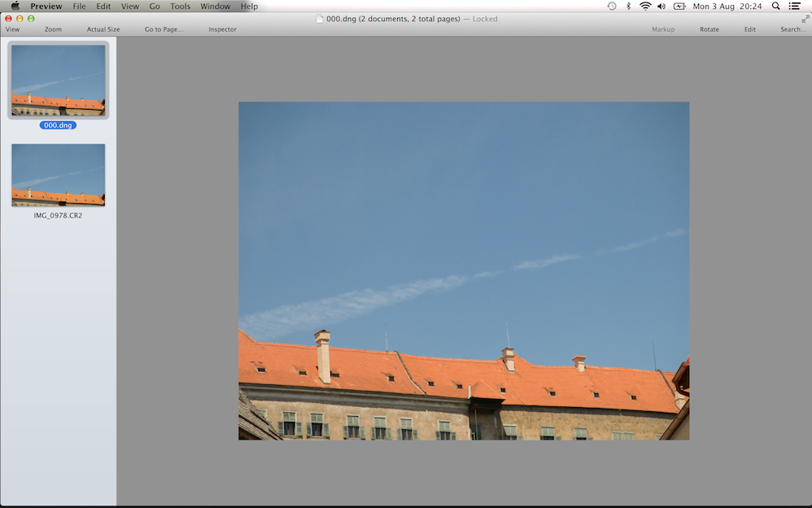Click the Time Machine menu bar icon
This screenshot has height=508, width=812.
pos(610,6)
